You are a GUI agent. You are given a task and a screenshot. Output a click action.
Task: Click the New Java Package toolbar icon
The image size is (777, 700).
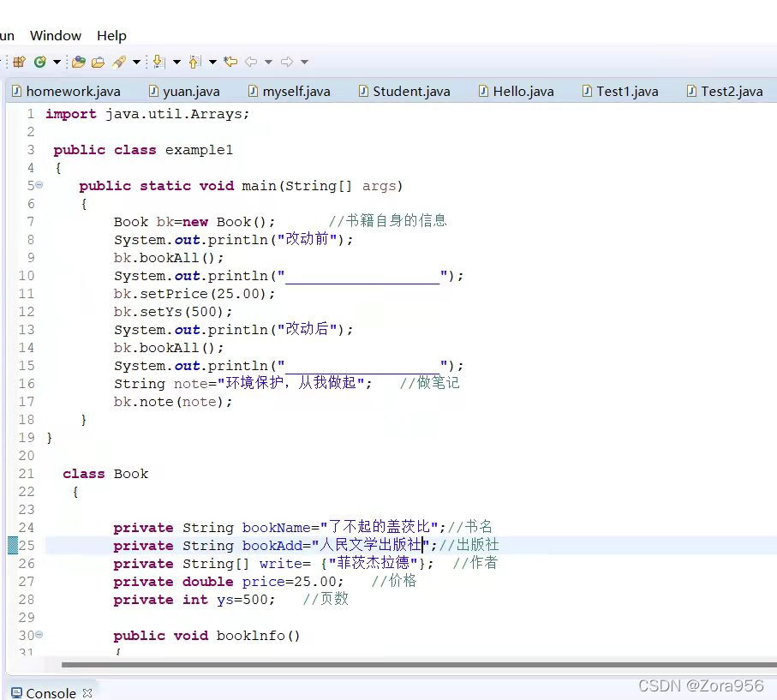tap(20, 62)
